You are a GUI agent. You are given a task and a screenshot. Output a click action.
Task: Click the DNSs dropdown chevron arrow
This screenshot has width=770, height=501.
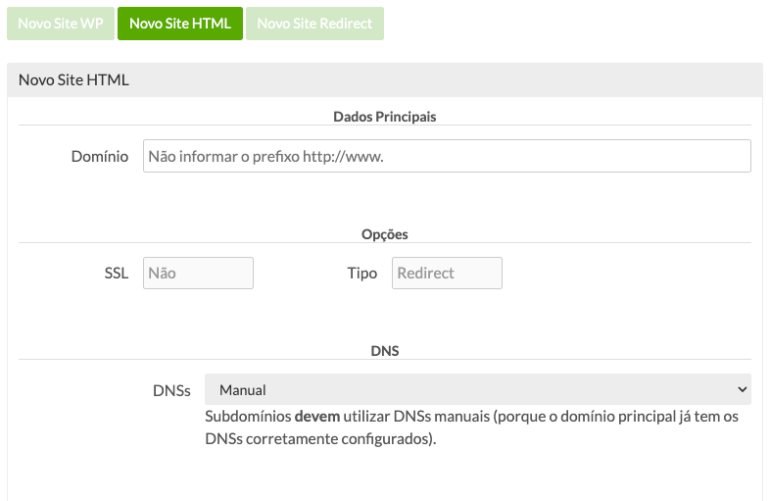tap(742, 390)
